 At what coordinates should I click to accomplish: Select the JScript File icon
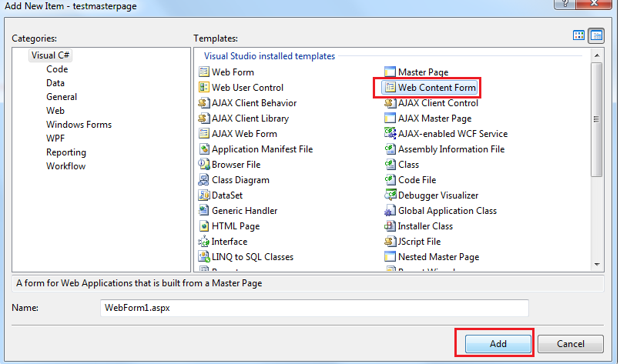click(x=390, y=242)
